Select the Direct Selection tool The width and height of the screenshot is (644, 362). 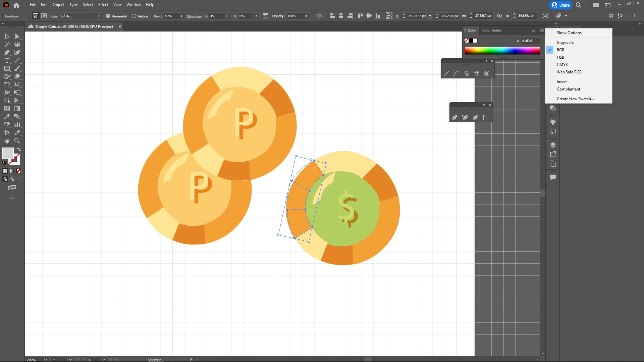(x=17, y=37)
